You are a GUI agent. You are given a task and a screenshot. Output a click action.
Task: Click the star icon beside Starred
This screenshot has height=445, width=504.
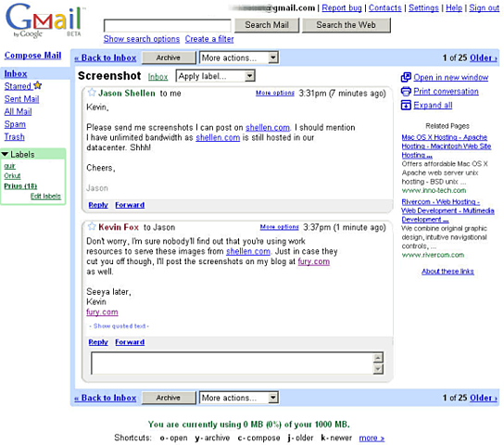(38, 85)
